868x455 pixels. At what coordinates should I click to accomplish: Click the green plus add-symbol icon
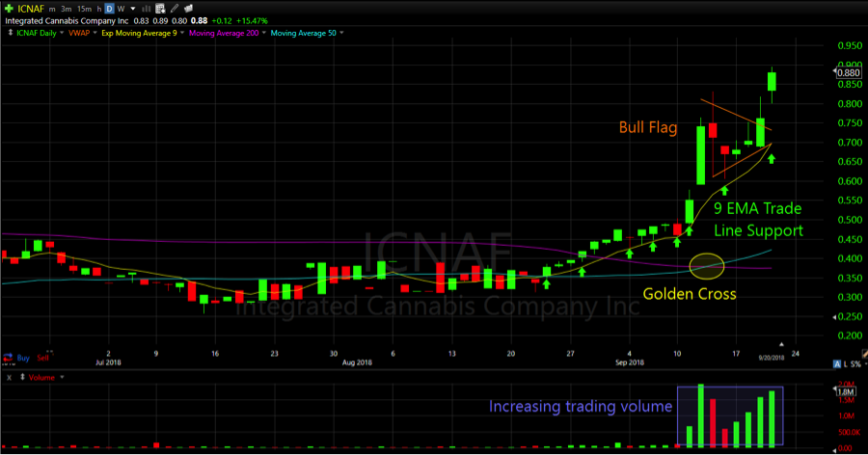[x=9, y=9]
